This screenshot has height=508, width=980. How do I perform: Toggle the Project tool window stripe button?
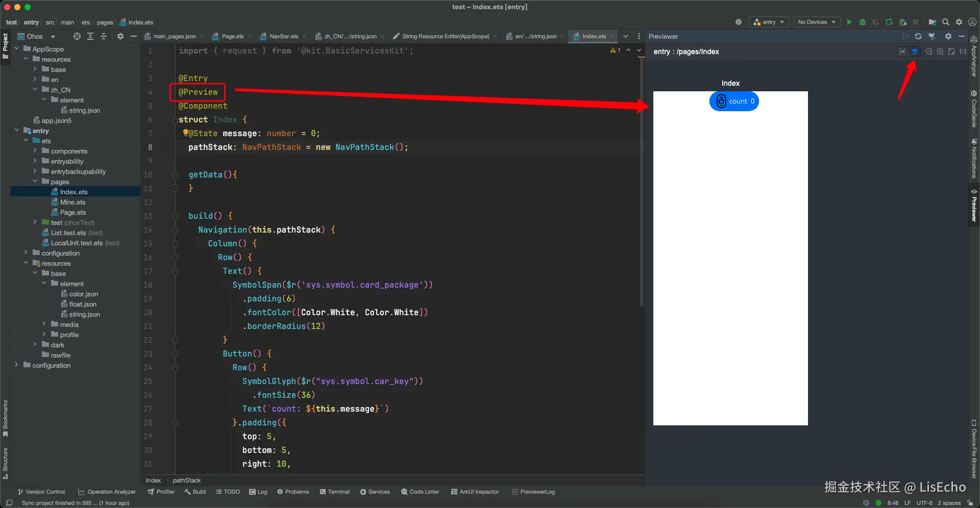click(x=6, y=46)
